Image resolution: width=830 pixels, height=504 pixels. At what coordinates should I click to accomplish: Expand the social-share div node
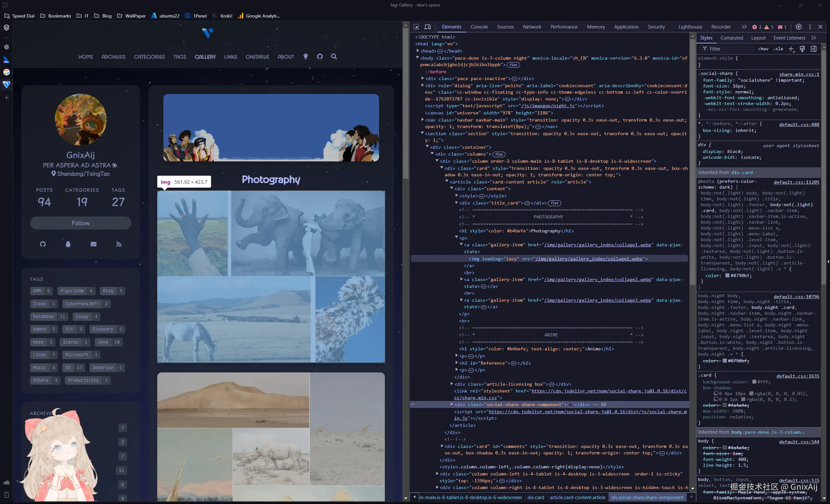452,404
